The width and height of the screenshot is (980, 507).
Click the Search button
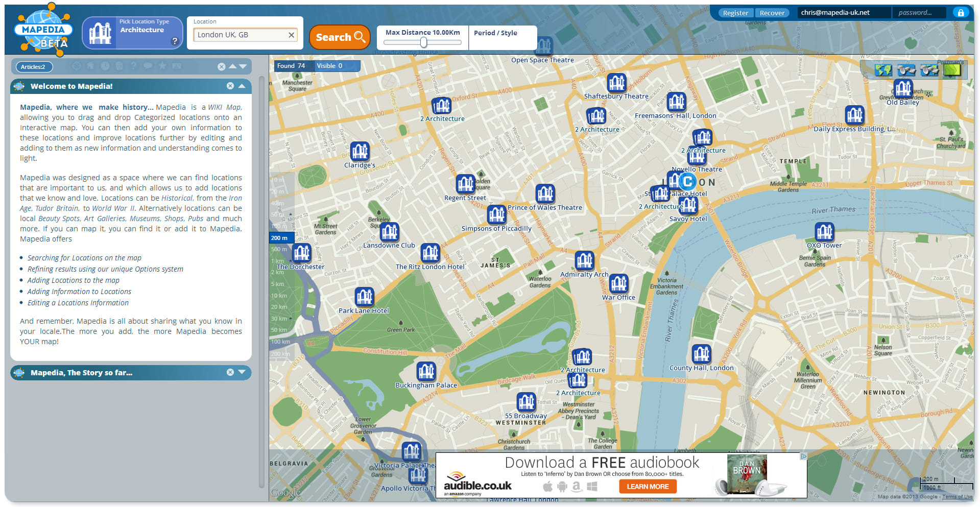pyautogui.click(x=339, y=37)
